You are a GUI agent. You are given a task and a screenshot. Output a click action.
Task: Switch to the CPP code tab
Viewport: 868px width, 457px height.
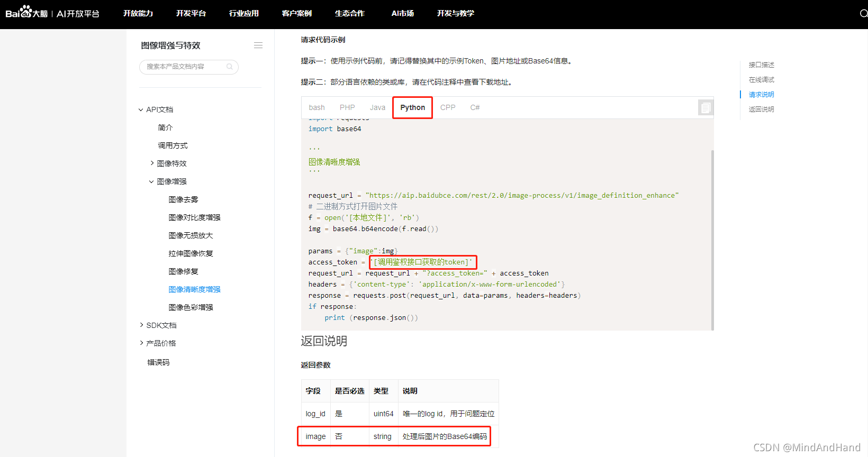coord(448,107)
